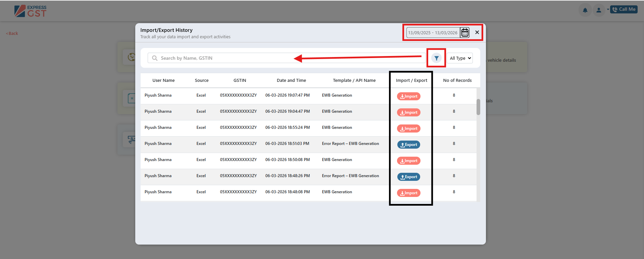Click the Export badge for 18:48:26 entry
Screen dimensions: 644x259
(x=409, y=177)
